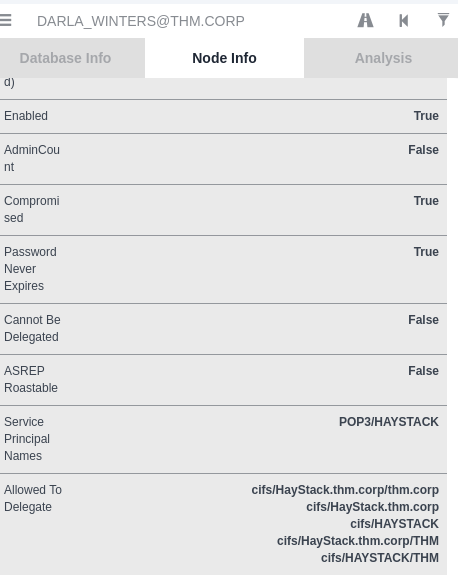
Task: Select the Compromised True value
Action: pyautogui.click(x=426, y=201)
